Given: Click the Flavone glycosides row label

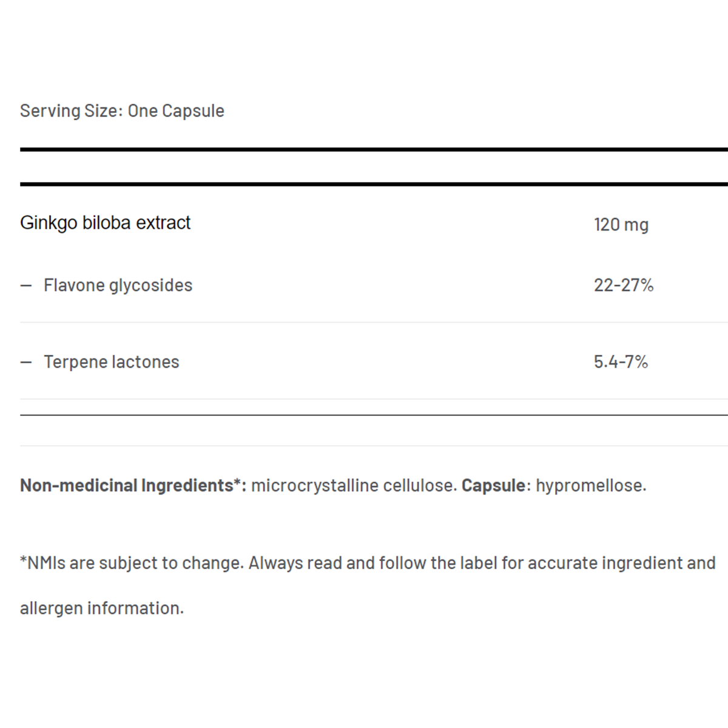Looking at the screenshot, I should point(118,285).
